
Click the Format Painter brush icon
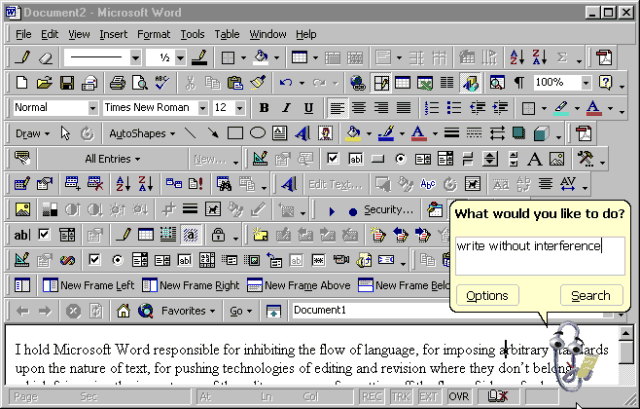coord(258,83)
